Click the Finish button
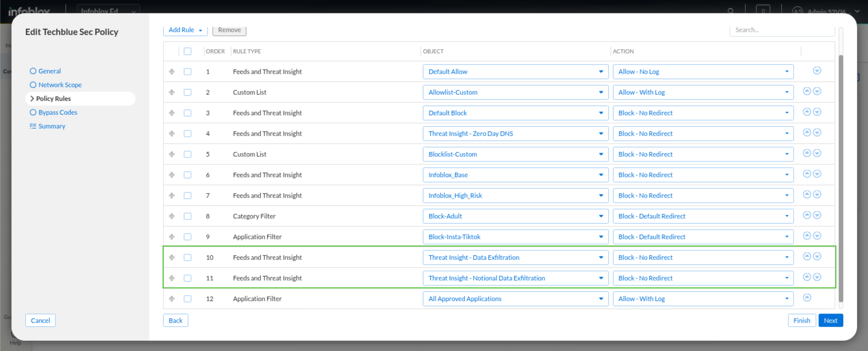The image size is (868, 351). click(x=801, y=320)
